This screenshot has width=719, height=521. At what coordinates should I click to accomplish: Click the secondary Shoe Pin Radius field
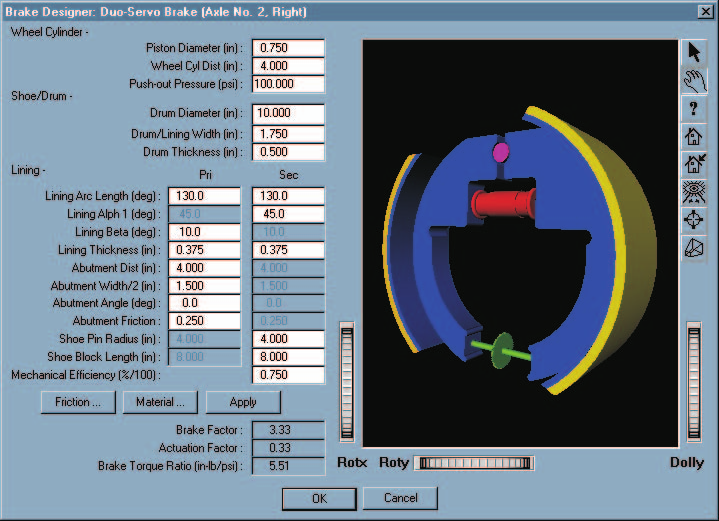tap(288, 339)
